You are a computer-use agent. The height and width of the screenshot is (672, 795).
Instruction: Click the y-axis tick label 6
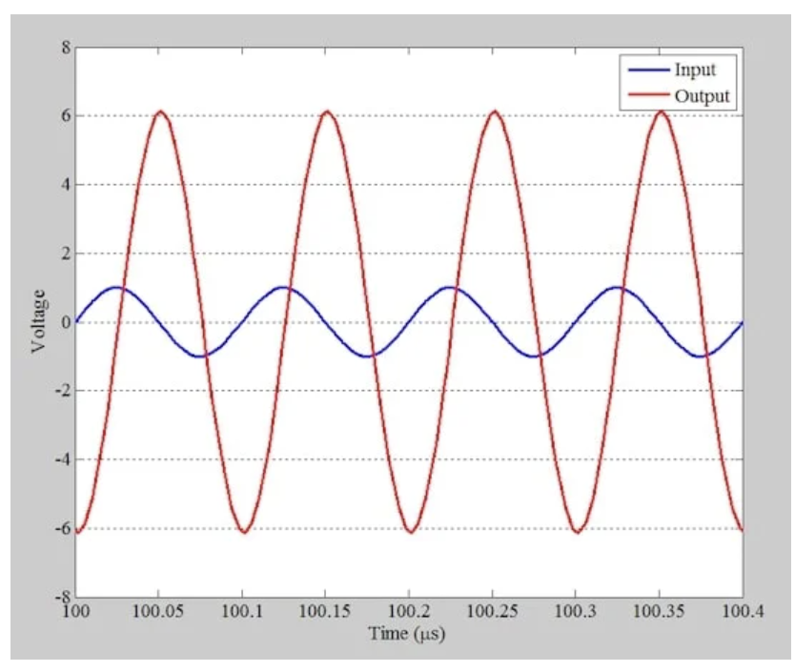[x=66, y=115]
